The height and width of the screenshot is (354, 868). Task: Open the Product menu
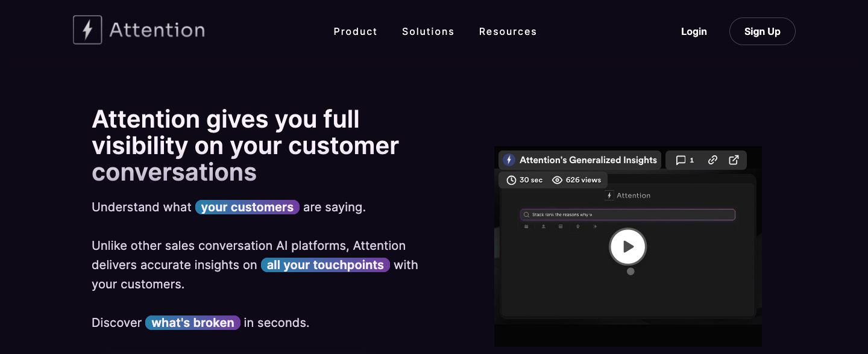point(355,31)
